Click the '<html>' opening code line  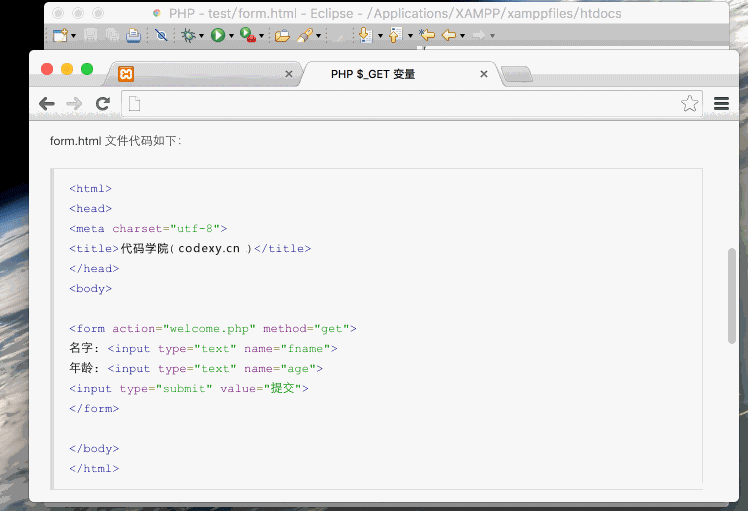pos(90,188)
